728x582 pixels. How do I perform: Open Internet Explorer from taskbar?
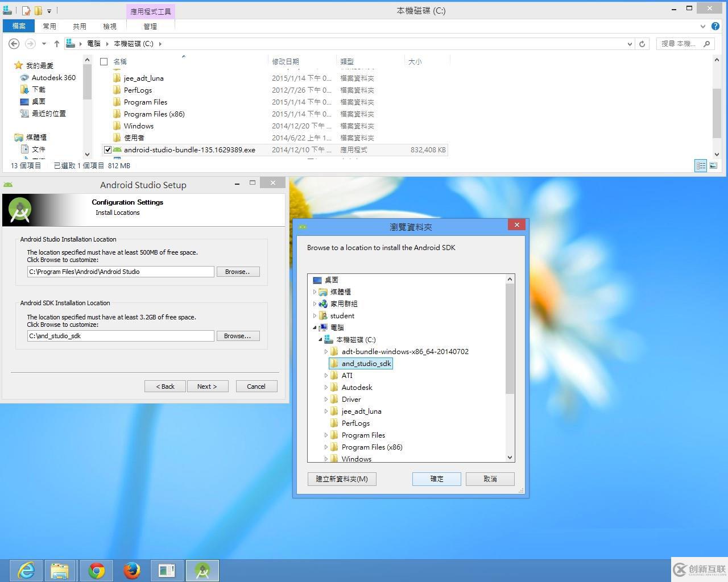click(26, 570)
